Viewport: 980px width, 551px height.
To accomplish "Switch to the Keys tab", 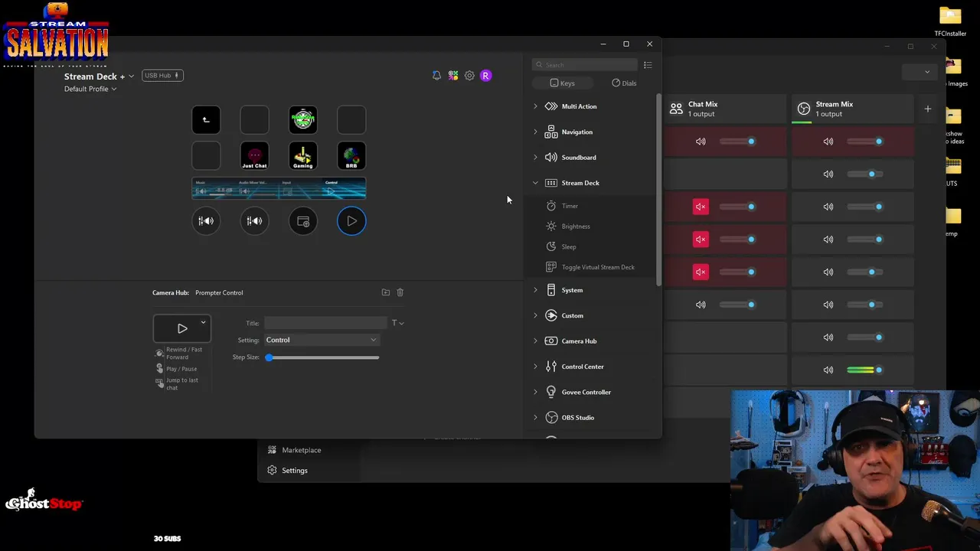I will [562, 83].
